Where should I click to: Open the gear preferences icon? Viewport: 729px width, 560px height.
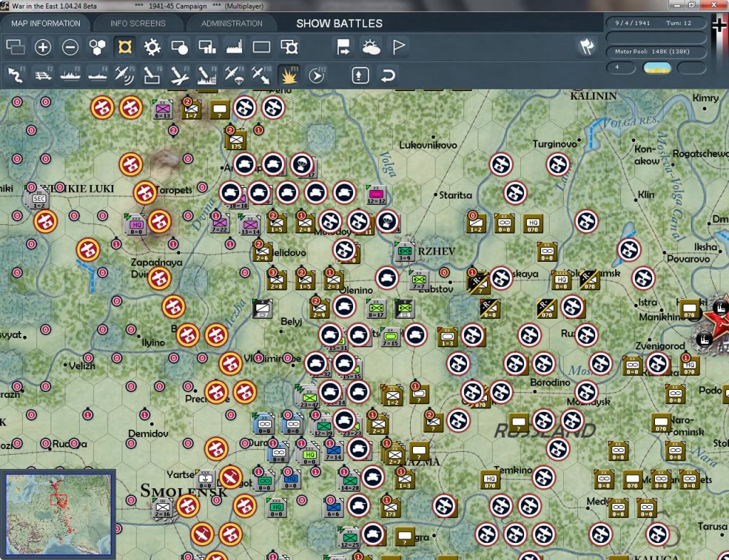152,47
